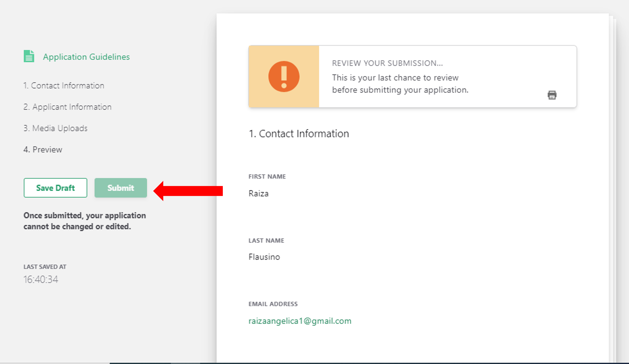Image resolution: width=629 pixels, height=364 pixels.
Task: Click the last name value Flausino
Action: [264, 257]
